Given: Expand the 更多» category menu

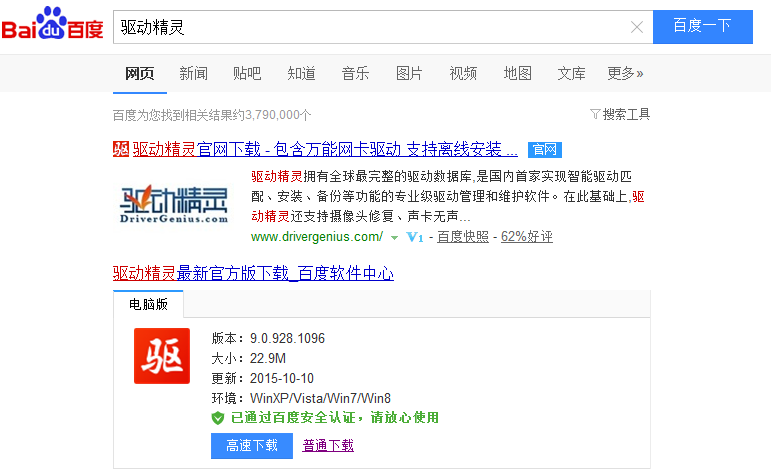Looking at the screenshot, I should pyautogui.click(x=625, y=73).
